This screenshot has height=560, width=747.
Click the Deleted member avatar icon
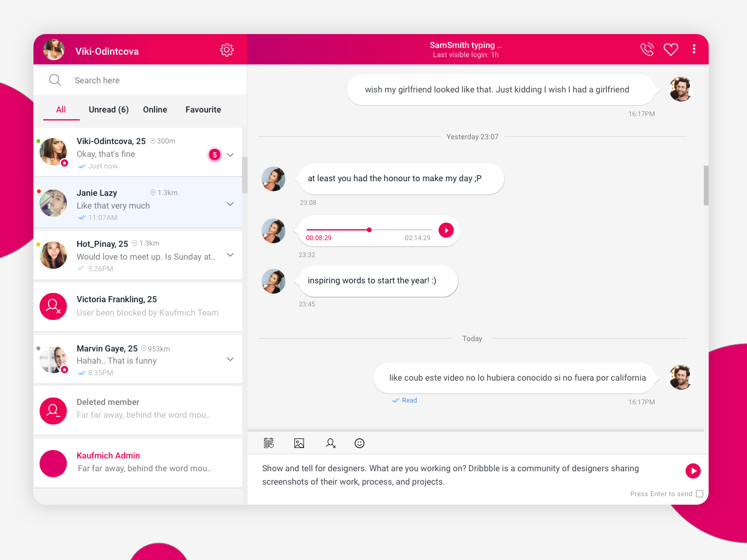click(x=53, y=410)
